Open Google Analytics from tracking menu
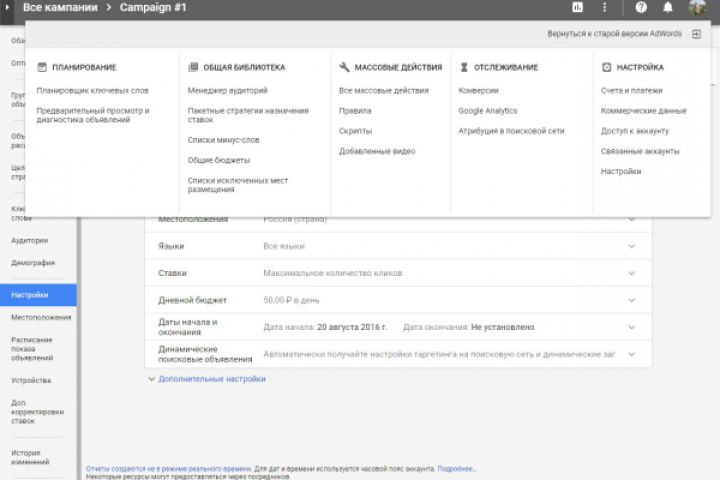 [x=488, y=110]
